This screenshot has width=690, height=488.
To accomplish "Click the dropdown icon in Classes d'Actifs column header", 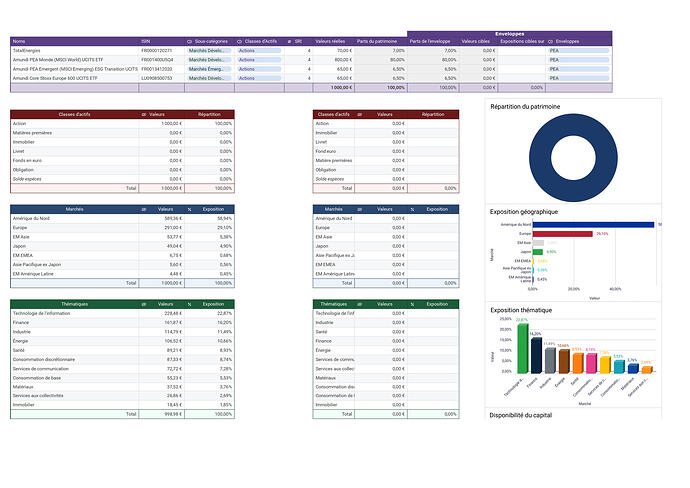I will pos(239,41).
